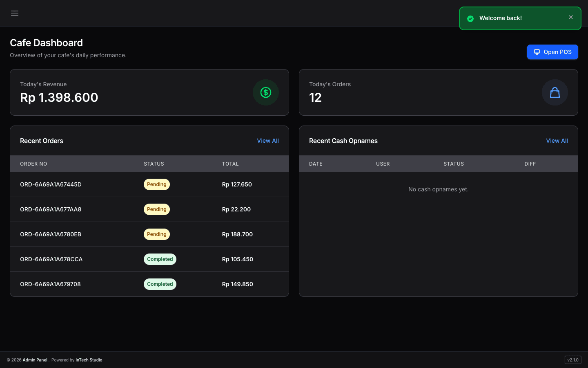Click the Recent Cash Opnames title
588x368 pixels.
tap(343, 141)
